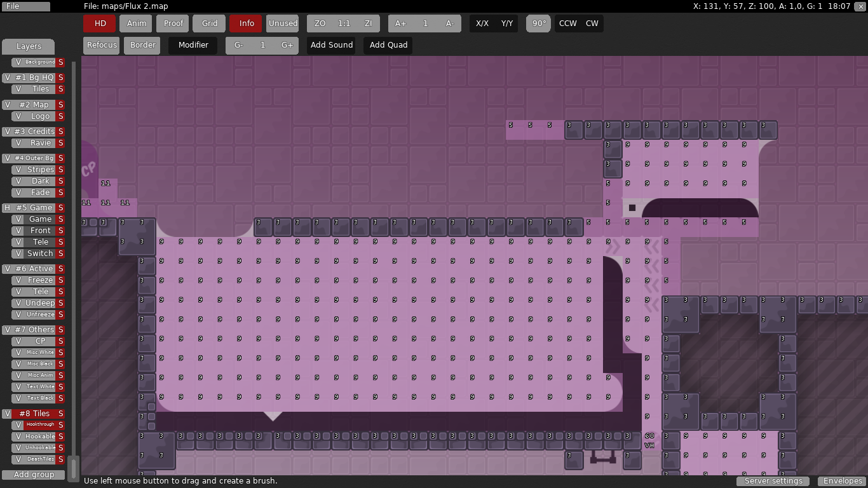
Task: Flip brush horizontally with X/X
Action: [482, 24]
